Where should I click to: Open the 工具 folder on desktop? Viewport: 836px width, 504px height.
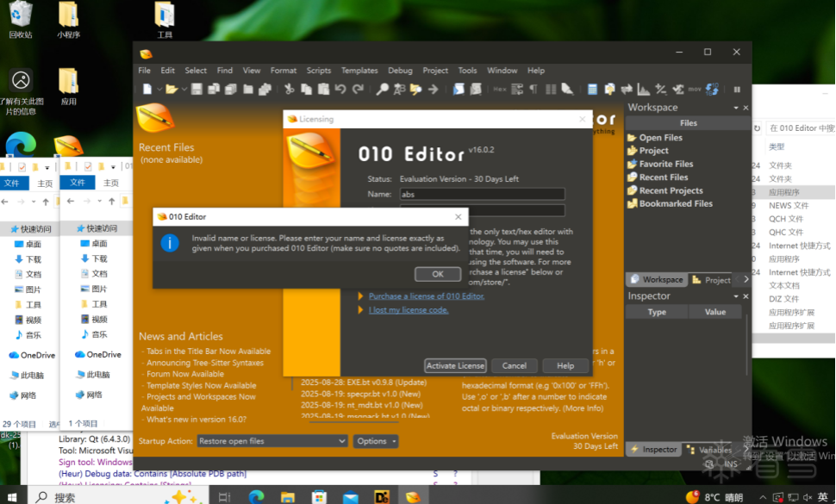click(165, 20)
